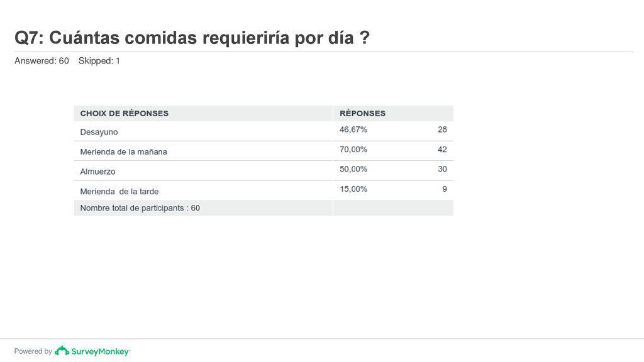Open the SurveyMonkey brand link text
This screenshot has height=362, width=644.
pos(101,352)
